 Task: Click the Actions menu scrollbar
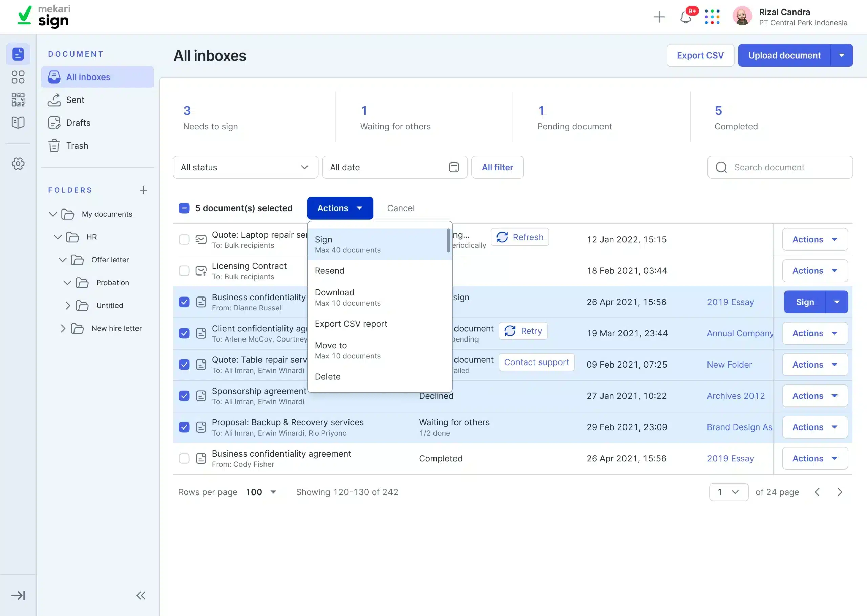coord(448,241)
